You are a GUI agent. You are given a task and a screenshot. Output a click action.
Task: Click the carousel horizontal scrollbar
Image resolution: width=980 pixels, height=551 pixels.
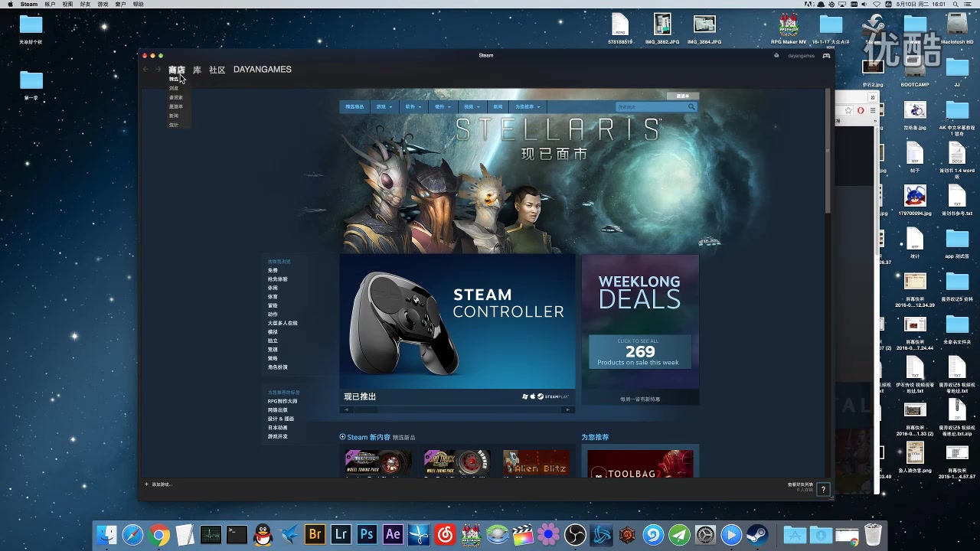(x=457, y=409)
